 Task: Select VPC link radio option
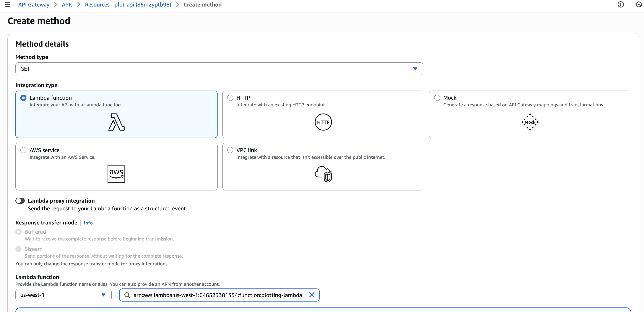[230, 150]
